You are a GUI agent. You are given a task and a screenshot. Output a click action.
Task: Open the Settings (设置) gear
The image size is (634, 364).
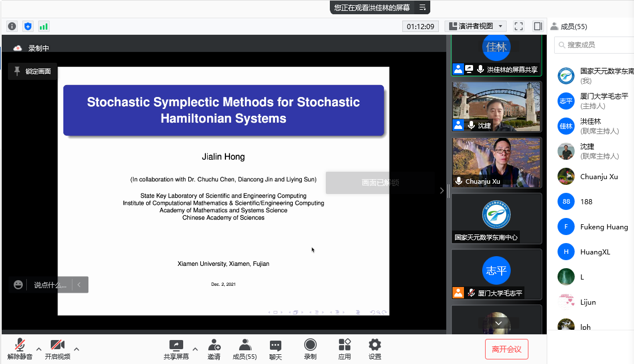click(x=374, y=349)
